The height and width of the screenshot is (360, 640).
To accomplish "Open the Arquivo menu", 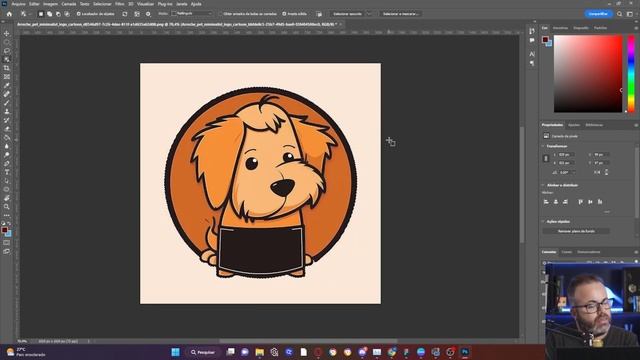I will click(18, 4).
